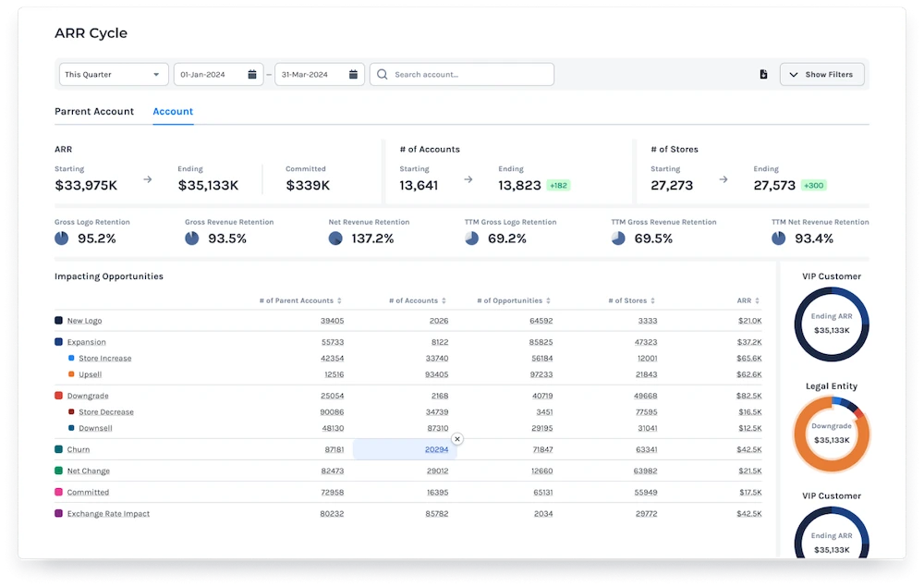Sort by # of Stores column
The image size is (924, 587).
click(x=654, y=300)
